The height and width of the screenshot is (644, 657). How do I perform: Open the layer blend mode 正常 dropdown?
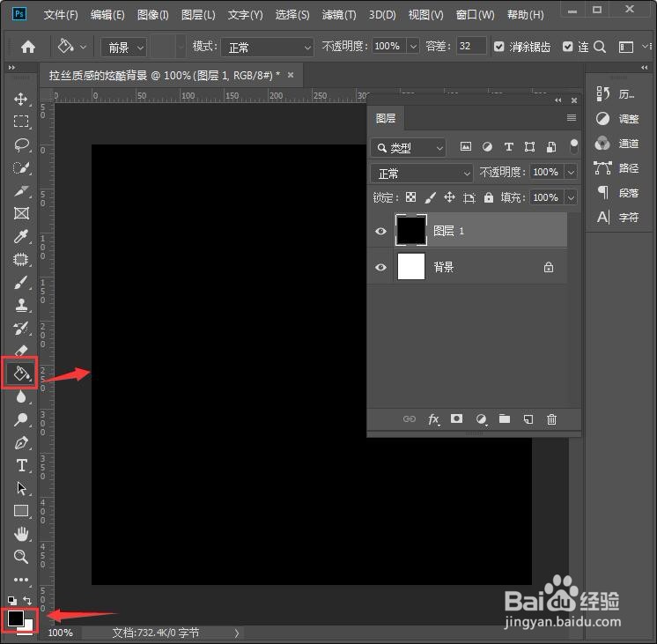click(x=422, y=174)
